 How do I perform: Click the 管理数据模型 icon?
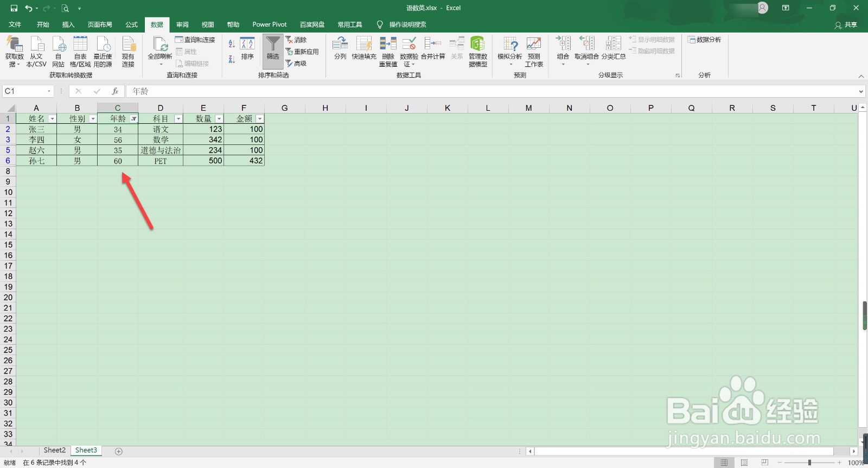point(478,52)
